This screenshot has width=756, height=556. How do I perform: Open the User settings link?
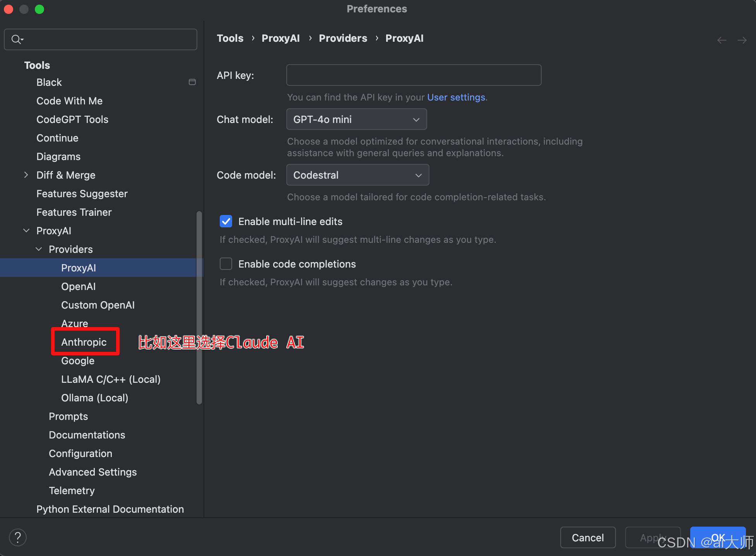pyautogui.click(x=456, y=97)
